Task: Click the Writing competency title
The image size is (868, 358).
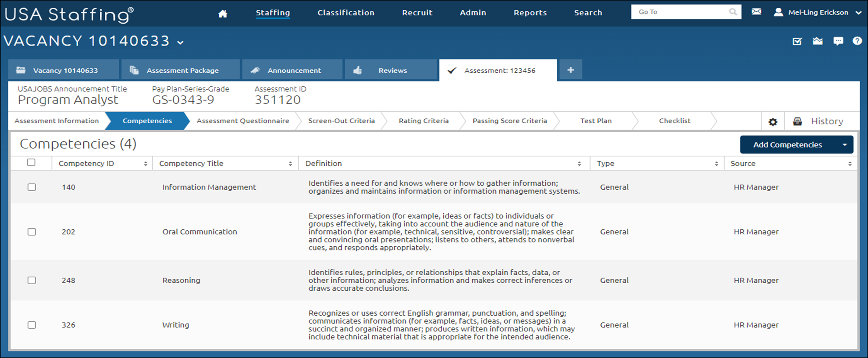Action: tap(175, 325)
